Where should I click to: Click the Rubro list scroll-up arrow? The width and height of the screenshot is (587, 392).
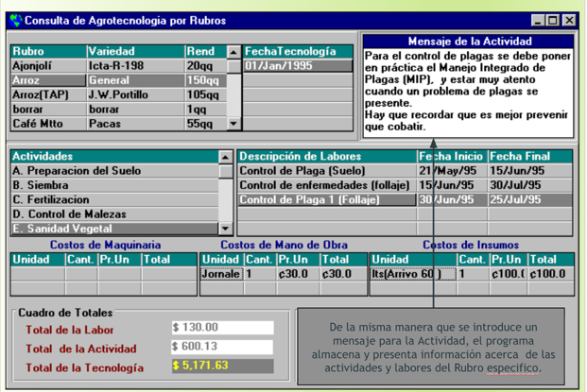tap(234, 53)
